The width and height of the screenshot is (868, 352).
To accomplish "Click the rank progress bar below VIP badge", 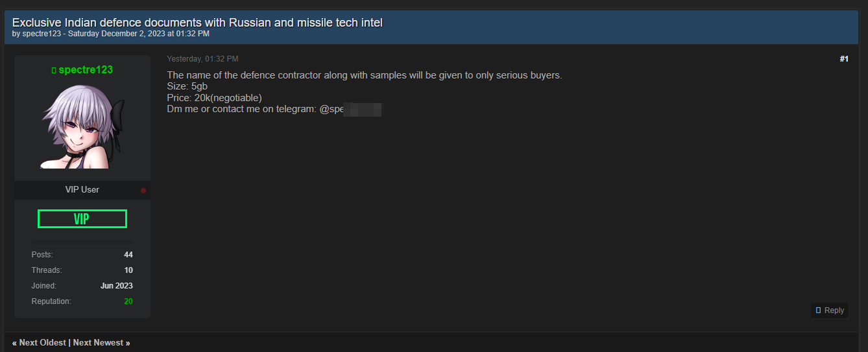I will [x=82, y=242].
